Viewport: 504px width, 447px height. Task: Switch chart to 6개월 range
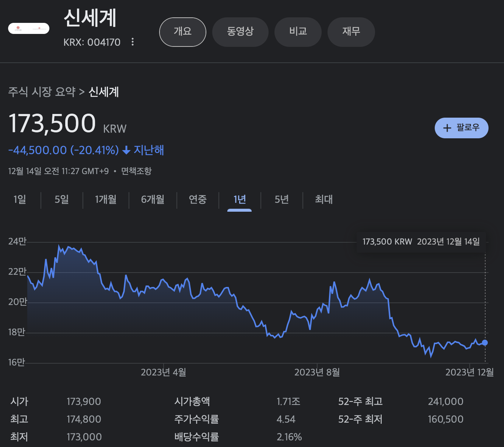point(153,200)
